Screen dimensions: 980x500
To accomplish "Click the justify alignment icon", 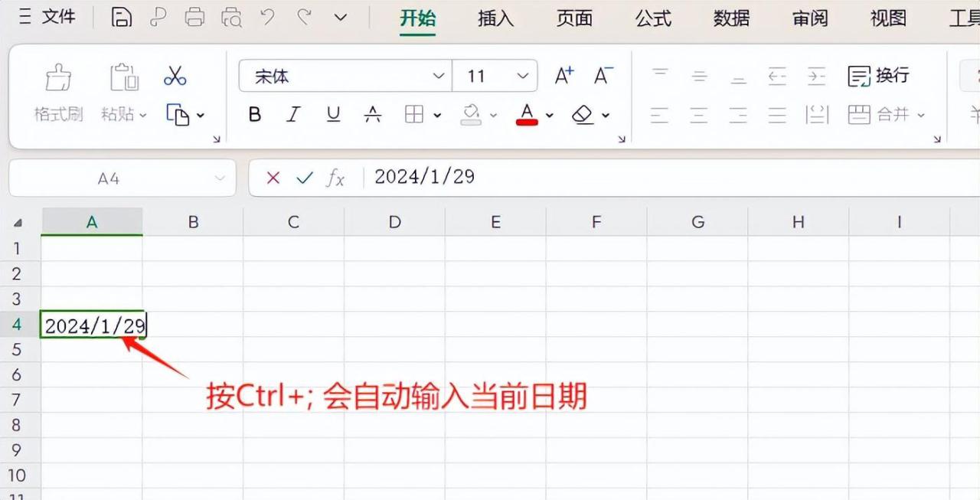I will coord(777,116).
